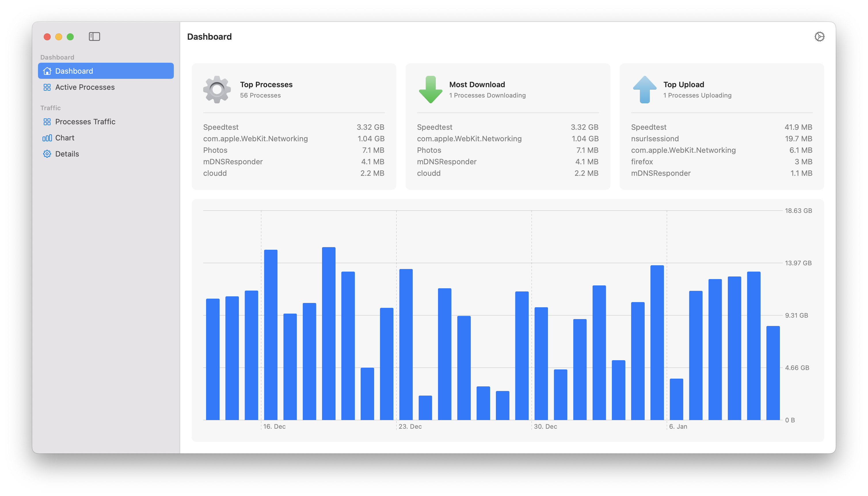Screen dimensions: 868x496
Task: Click the last bar in the chart
Action: click(x=773, y=373)
